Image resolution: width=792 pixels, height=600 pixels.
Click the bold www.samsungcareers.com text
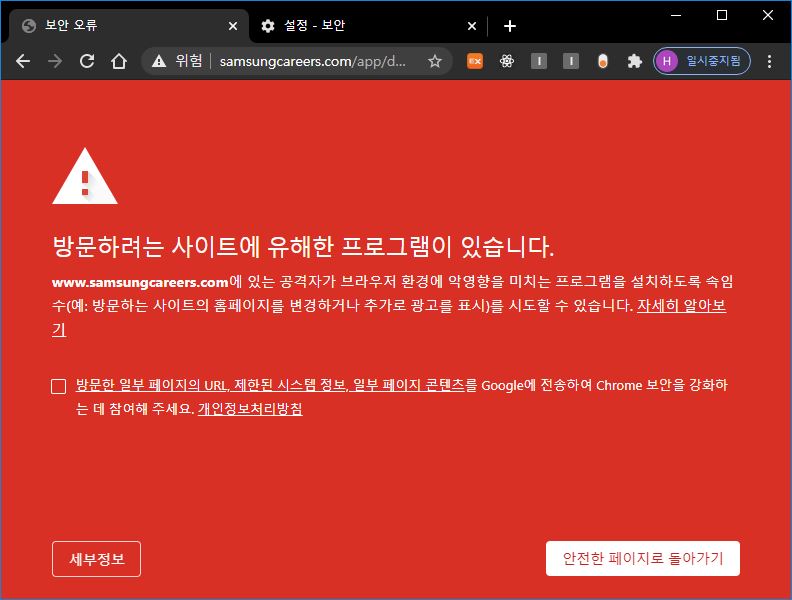point(140,282)
